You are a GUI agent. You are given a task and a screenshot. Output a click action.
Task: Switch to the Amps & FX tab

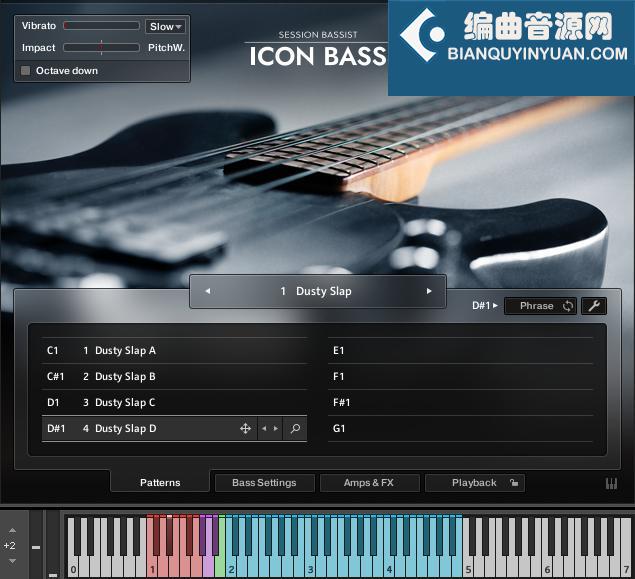click(x=369, y=483)
